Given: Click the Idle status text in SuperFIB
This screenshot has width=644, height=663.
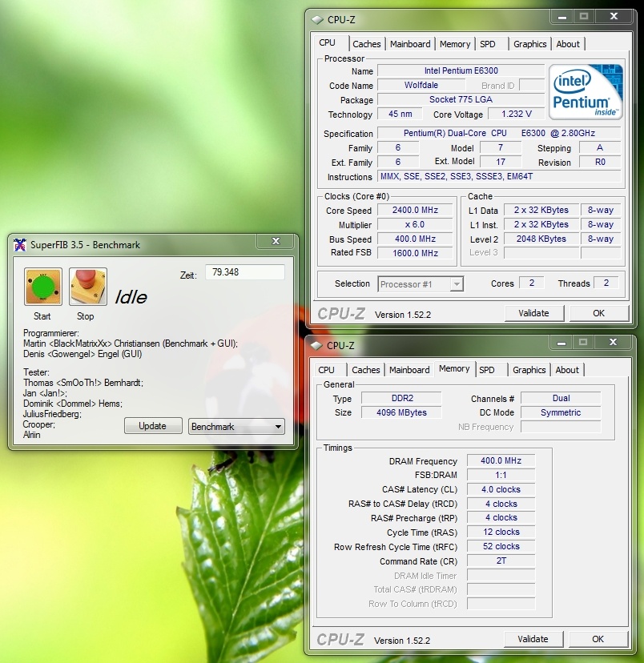Looking at the screenshot, I should coord(131,297).
